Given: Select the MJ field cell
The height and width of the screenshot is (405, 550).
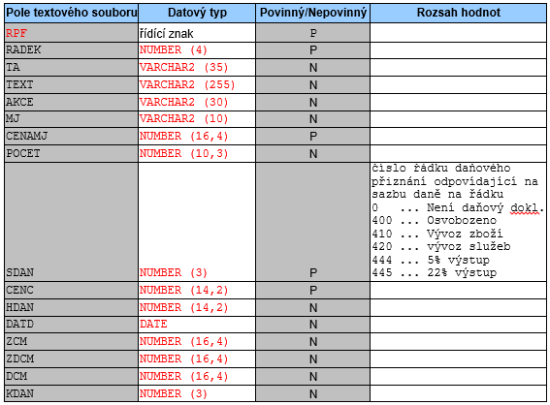Looking at the screenshot, I should [72, 119].
